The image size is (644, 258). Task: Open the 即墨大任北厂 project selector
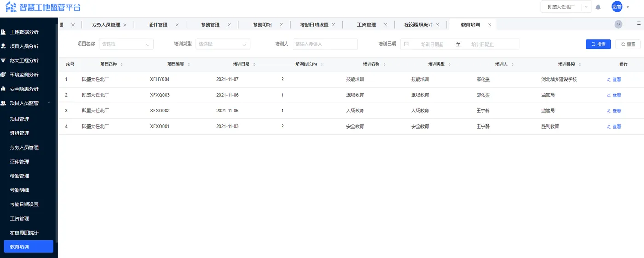click(566, 7)
